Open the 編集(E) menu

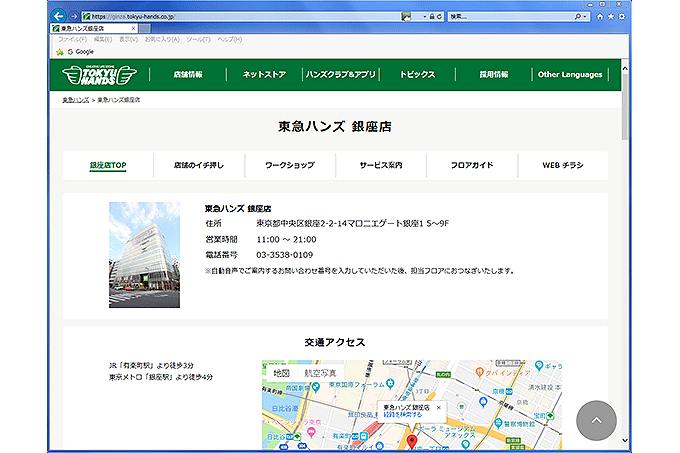103,39
